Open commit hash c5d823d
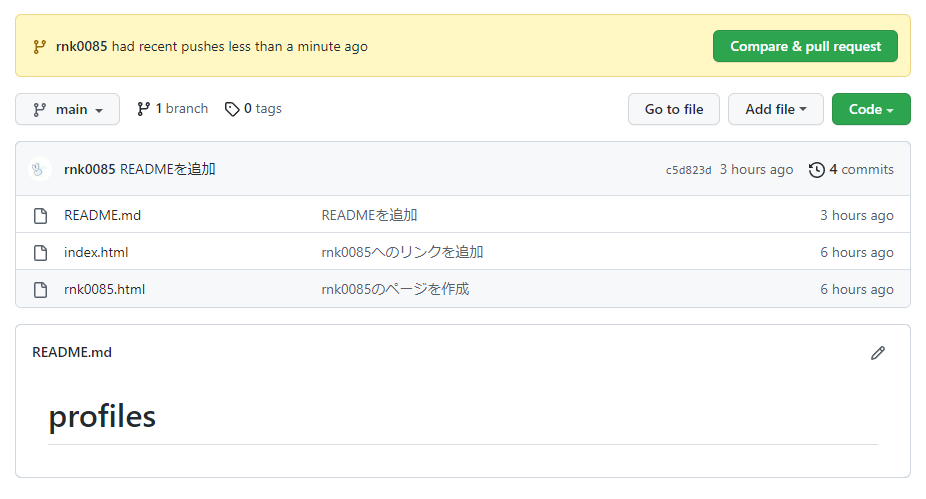Screen dimensions: 926x499 point(689,170)
